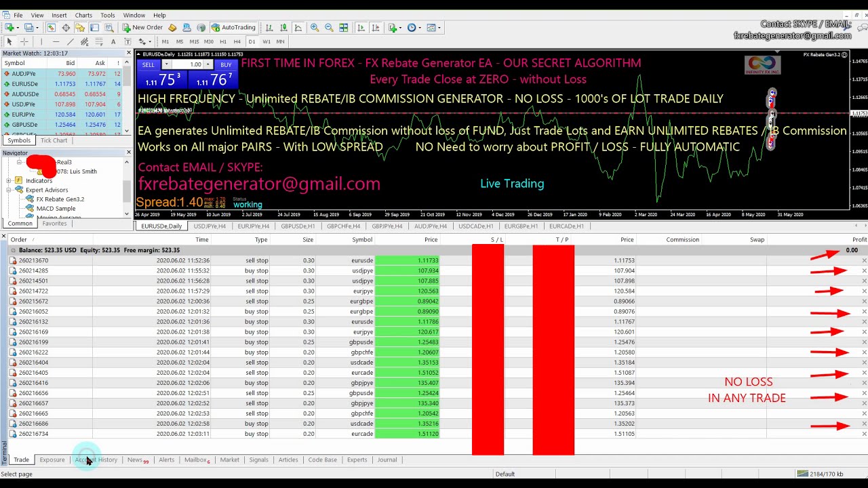Open Account History terminal tab
868x488 pixels.
tap(96, 460)
